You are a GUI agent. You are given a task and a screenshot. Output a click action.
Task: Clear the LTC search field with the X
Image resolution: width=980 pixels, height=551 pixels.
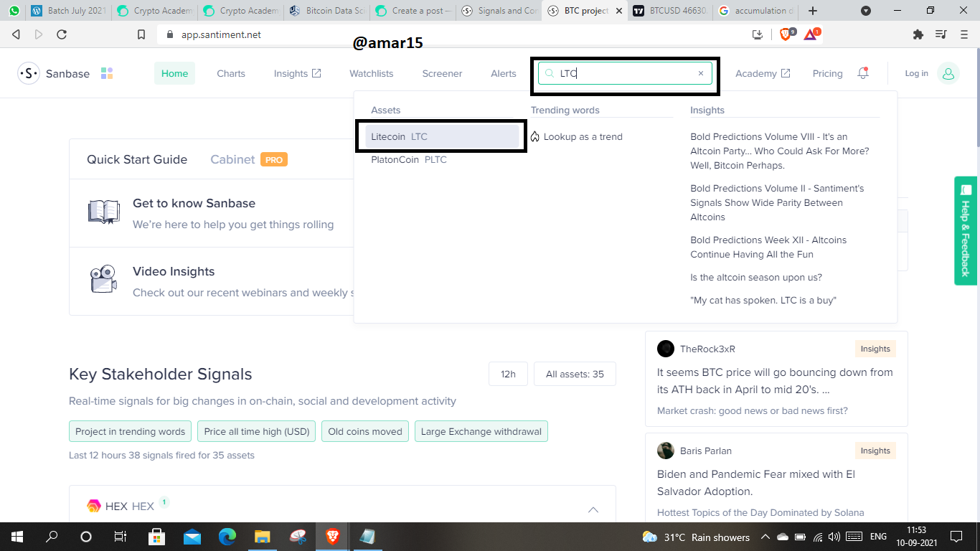(701, 73)
